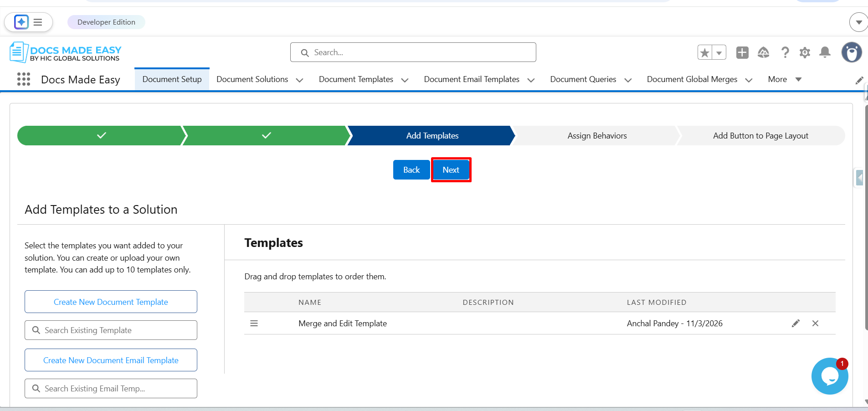This screenshot has width=868, height=411.
Task: Expand the Document Templates tab menu
Action: click(405, 80)
